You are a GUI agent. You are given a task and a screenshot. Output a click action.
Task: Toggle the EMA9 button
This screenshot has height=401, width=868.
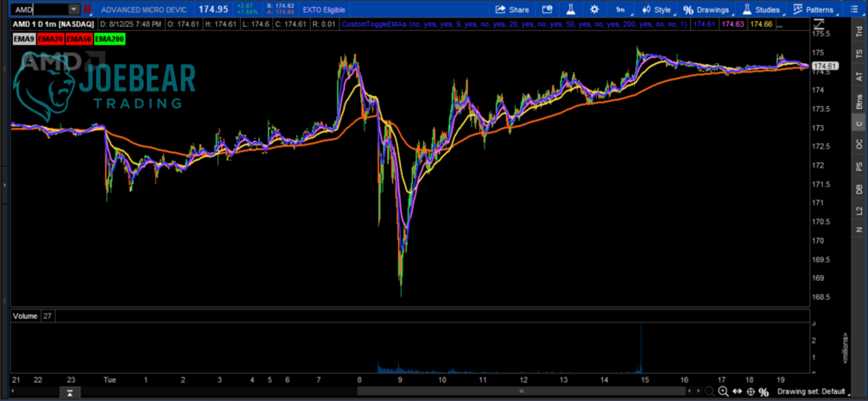pyautogui.click(x=24, y=39)
